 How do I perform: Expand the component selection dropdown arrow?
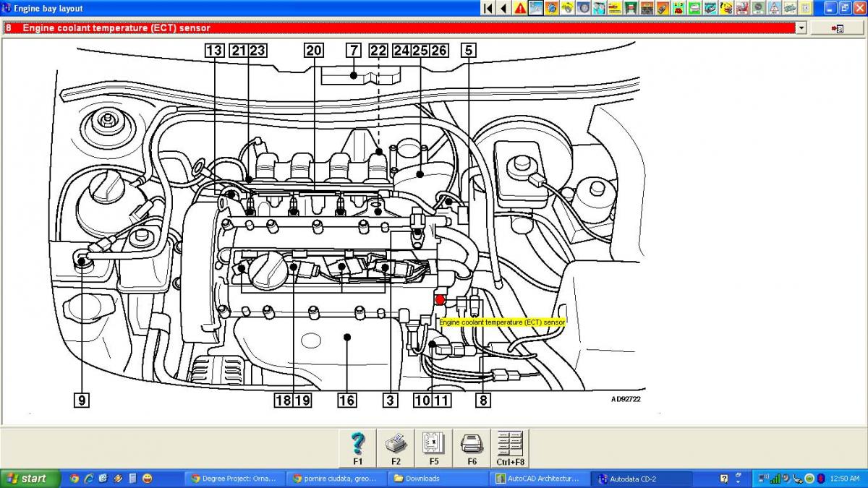coord(801,28)
